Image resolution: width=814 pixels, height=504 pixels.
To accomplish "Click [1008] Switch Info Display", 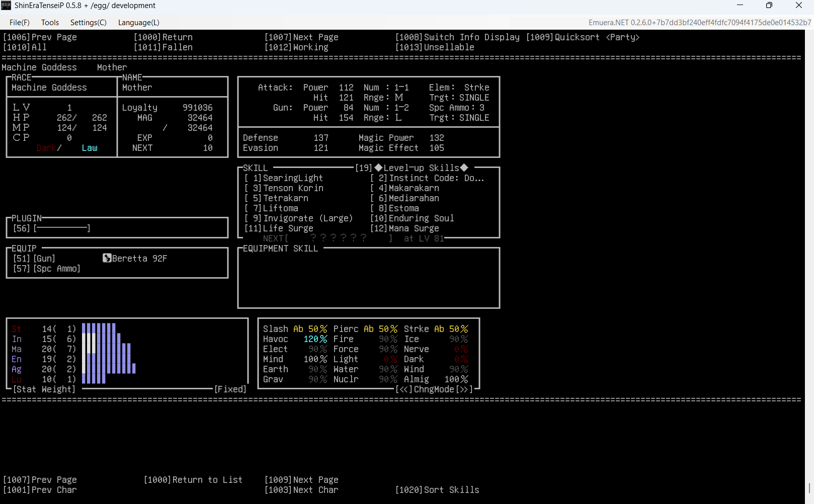I will [x=457, y=37].
